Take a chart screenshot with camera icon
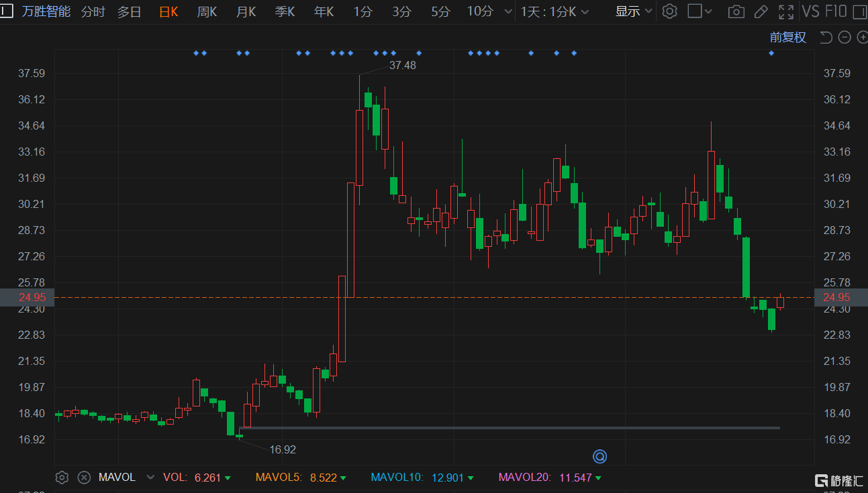The height and width of the screenshot is (493, 868). (736, 11)
